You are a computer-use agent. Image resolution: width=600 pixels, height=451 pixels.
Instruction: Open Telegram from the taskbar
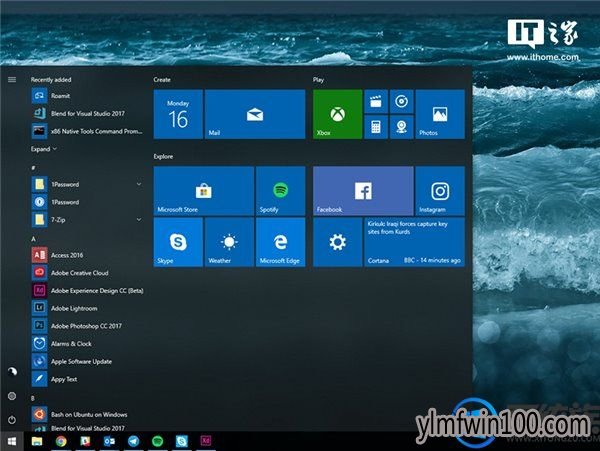[134, 441]
